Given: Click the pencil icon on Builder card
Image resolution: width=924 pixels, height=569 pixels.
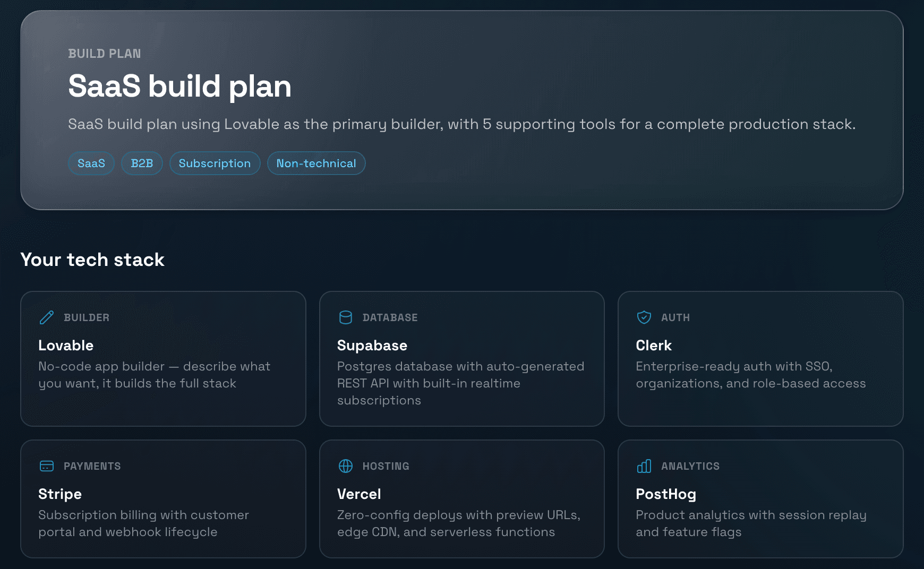Looking at the screenshot, I should (x=47, y=317).
